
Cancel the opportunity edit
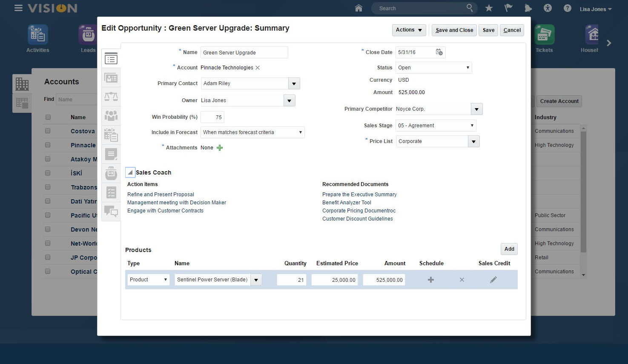coord(512,30)
